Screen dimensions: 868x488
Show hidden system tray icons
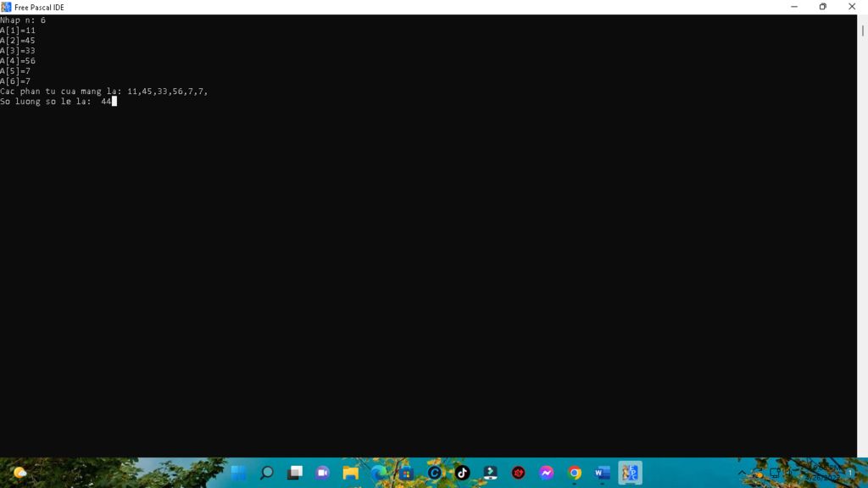pos(742,473)
